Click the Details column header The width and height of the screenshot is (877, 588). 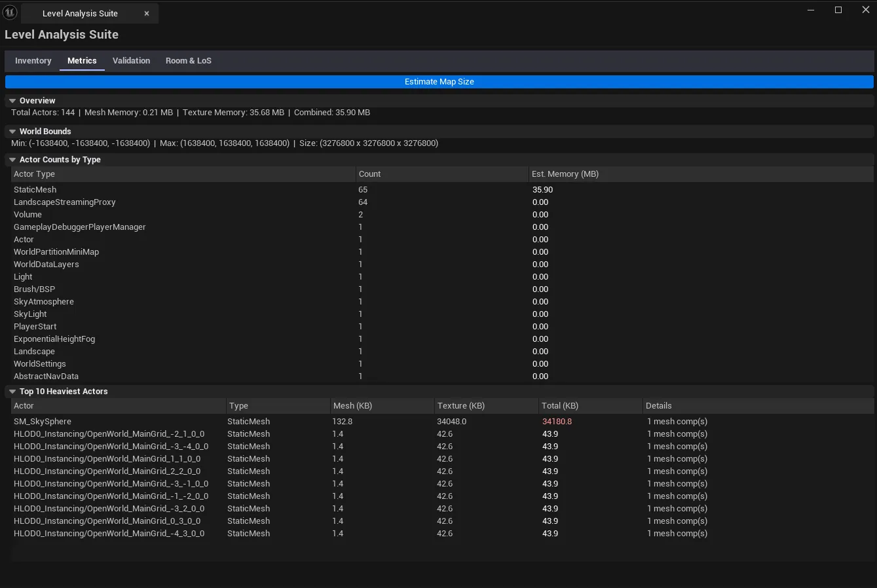click(x=758, y=406)
